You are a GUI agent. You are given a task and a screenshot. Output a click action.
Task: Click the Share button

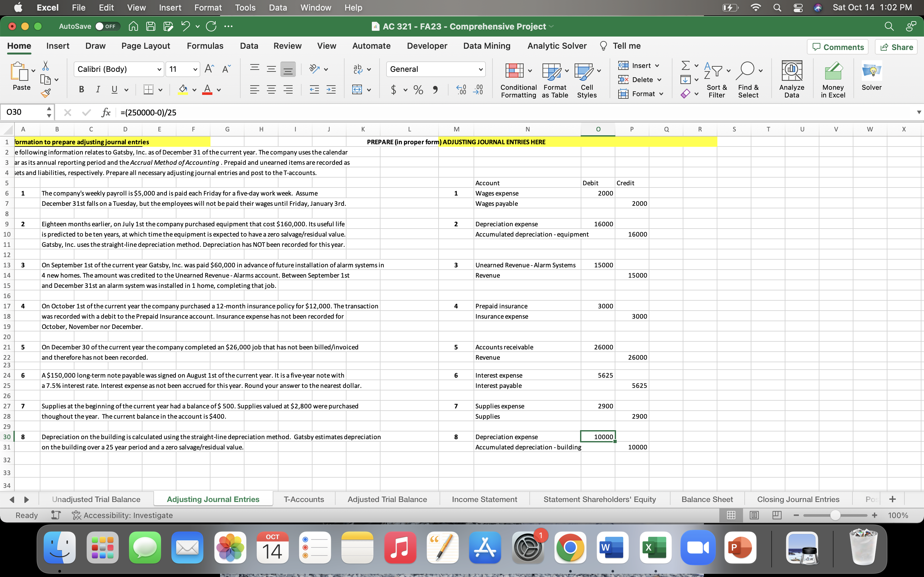point(896,47)
